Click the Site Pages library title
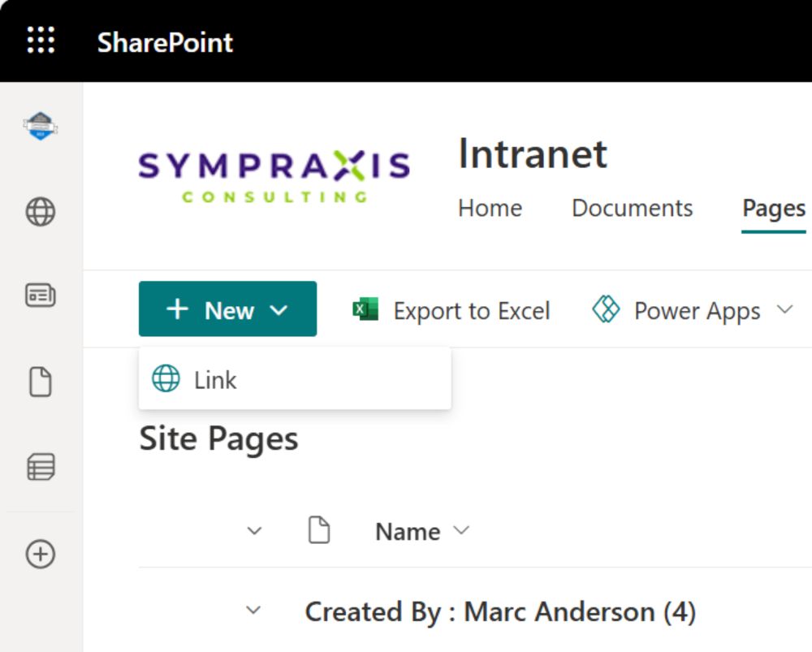The height and width of the screenshot is (652, 812). pos(218,439)
